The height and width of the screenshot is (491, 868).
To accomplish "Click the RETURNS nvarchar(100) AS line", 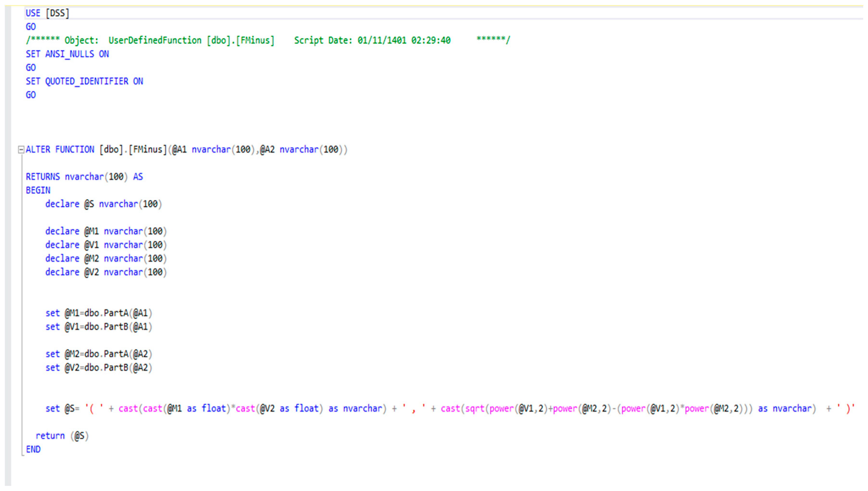I will (84, 177).
